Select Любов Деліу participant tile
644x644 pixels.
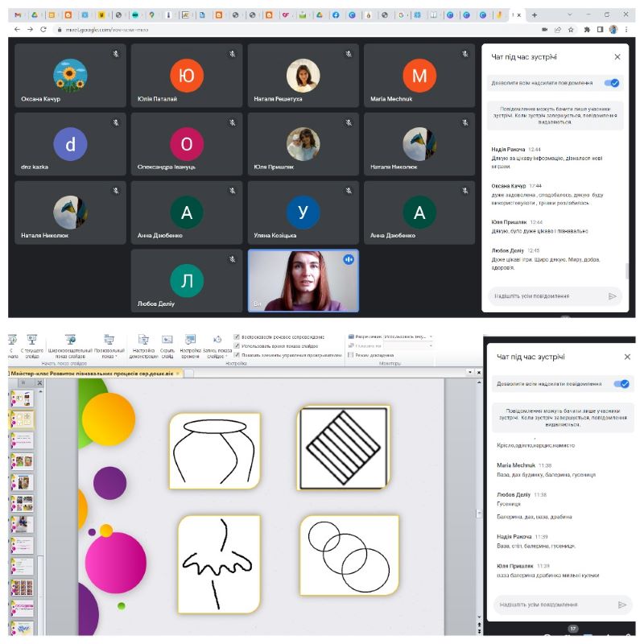[x=187, y=281]
